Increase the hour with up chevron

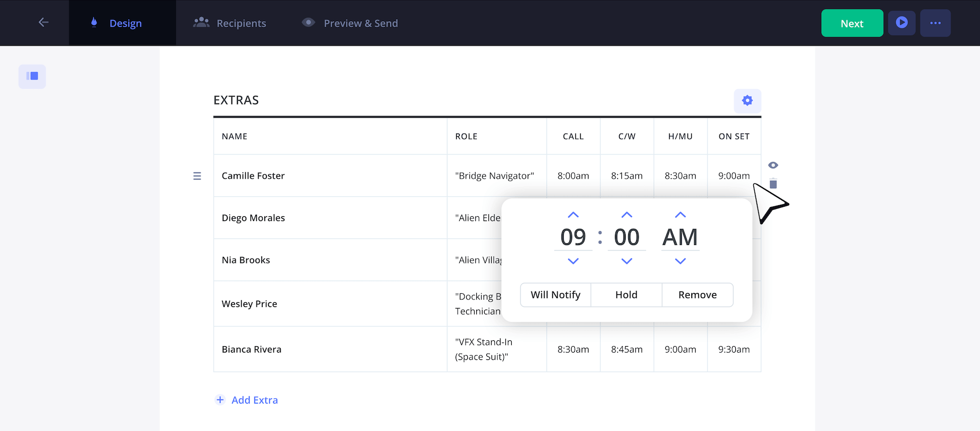(573, 215)
